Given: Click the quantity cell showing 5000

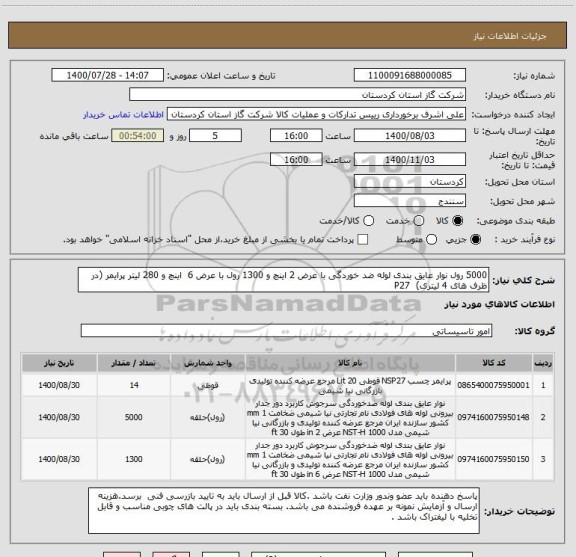Looking at the screenshot, I should click(x=134, y=417).
